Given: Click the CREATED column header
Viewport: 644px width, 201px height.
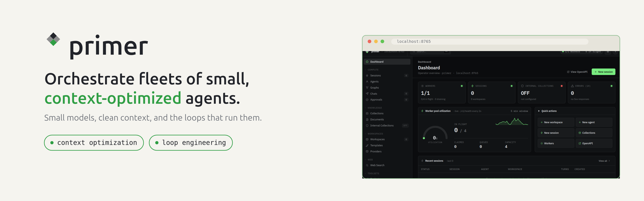Looking at the screenshot, I should (x=580, y=169).
